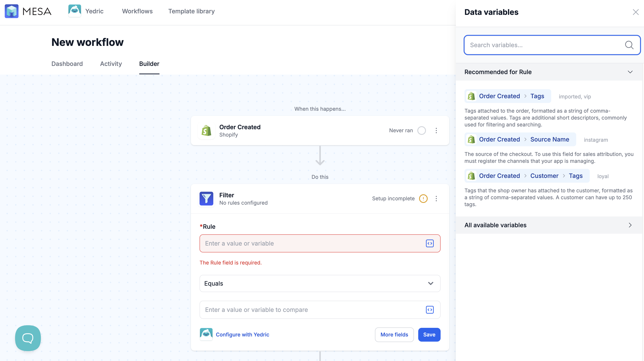
Task: Click the Filter funnel icon
Action: pyautogui.click(x=206, y=199)
